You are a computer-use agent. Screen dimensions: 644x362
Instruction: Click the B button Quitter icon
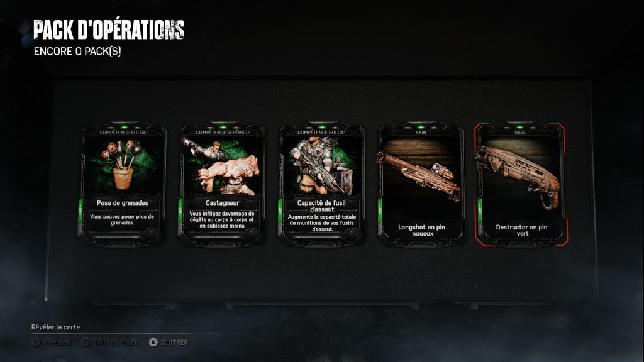pos(153,343)
